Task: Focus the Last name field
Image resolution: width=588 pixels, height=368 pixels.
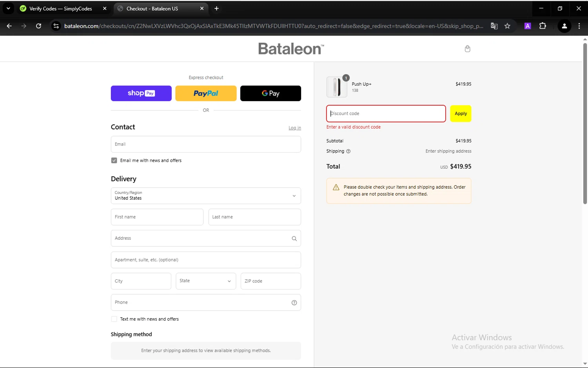Action: [255, 217]
